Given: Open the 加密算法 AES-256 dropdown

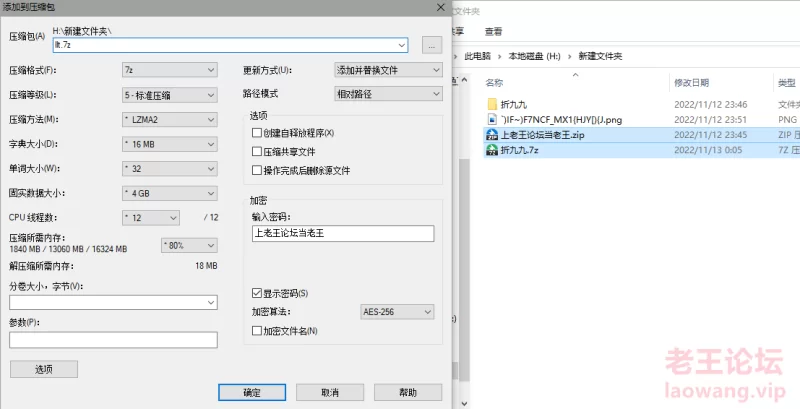Looking at the screenshot, I should tap(397, 312).
